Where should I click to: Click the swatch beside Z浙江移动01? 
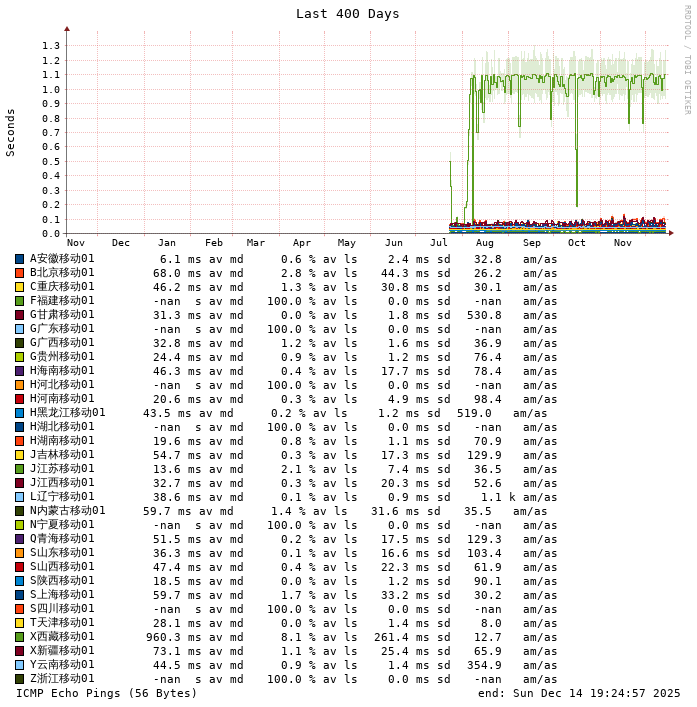(19, 679)
